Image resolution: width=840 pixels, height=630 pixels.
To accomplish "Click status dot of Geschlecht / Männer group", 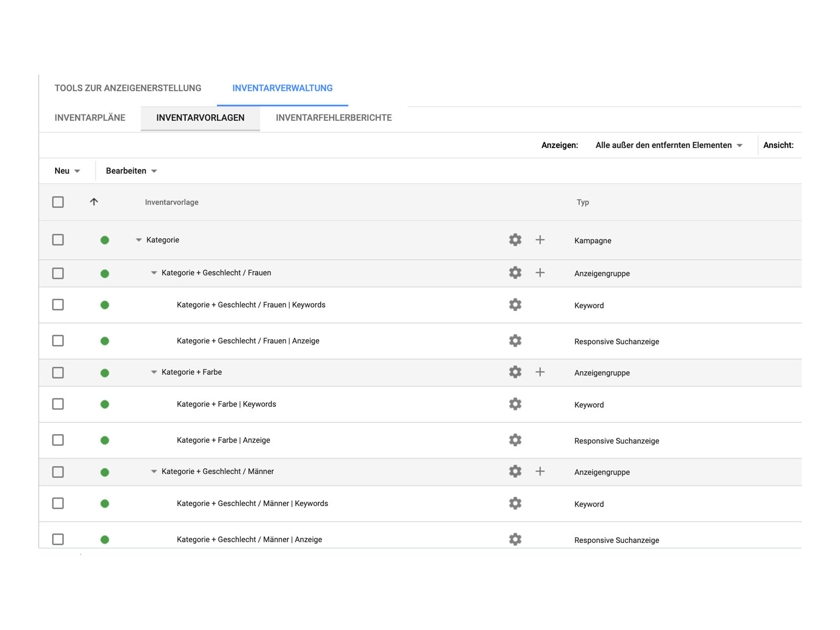I will click(x=105, y=472).
